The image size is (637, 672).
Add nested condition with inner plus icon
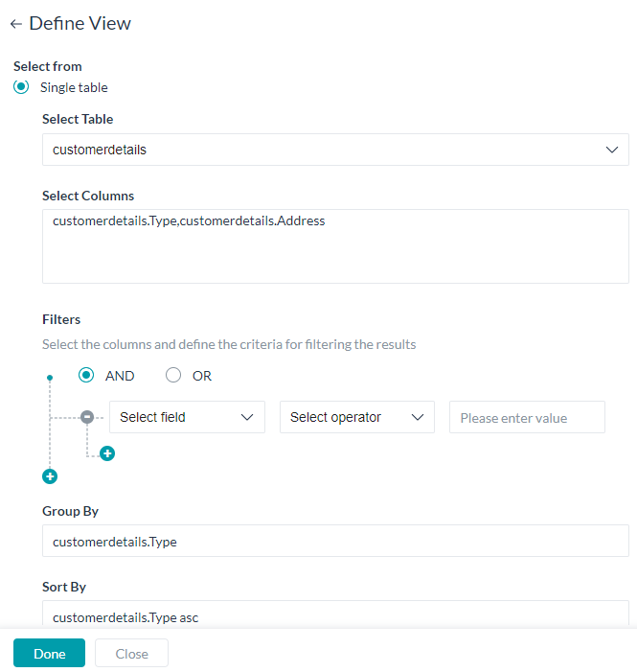[107, 453]
